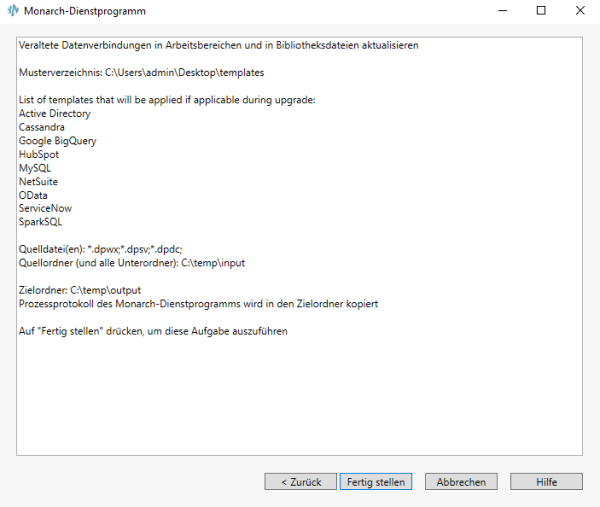Click the 'Zielordner: C:\temp\output' line
Viewport: 600px width, 507px height.
87,290
